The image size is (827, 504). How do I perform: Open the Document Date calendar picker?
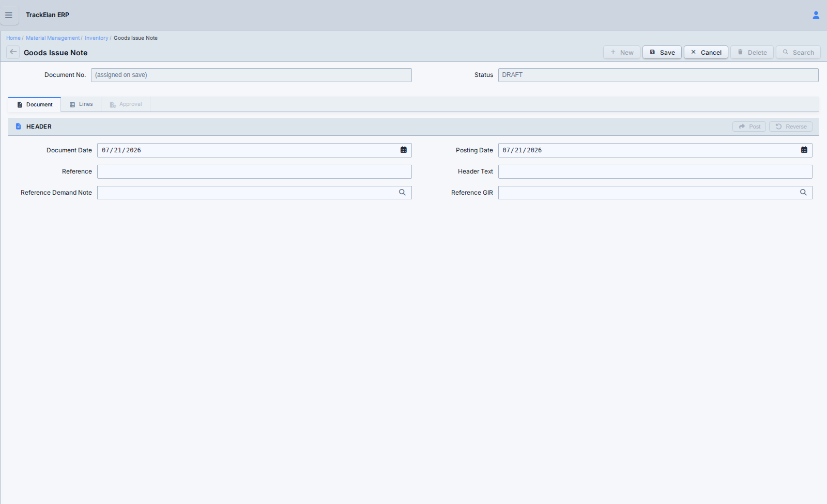(404, 150)
